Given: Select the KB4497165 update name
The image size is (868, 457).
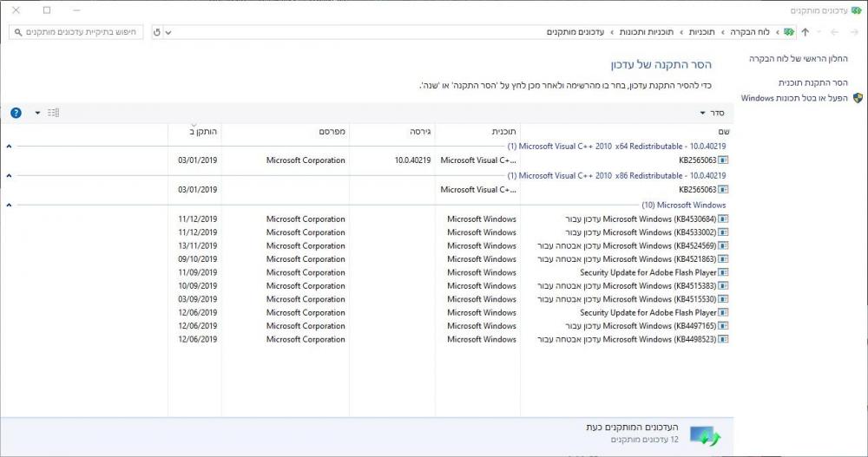Looking at the screenshot, I should [x=641, y=326].
